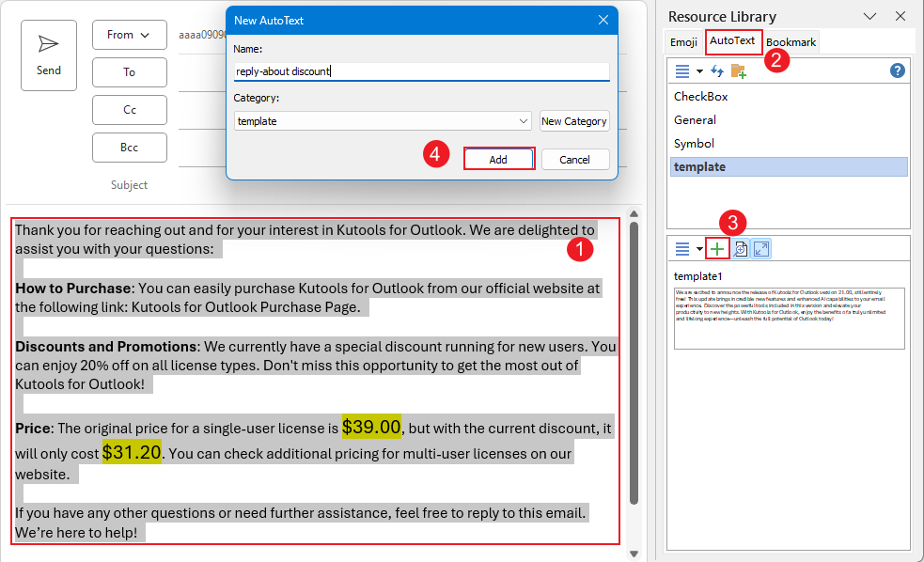Screen dimensions: 924x562
Task: Click the Name field in New AutoText dialog
Action: pyautogui.click(x=421, y=71)
